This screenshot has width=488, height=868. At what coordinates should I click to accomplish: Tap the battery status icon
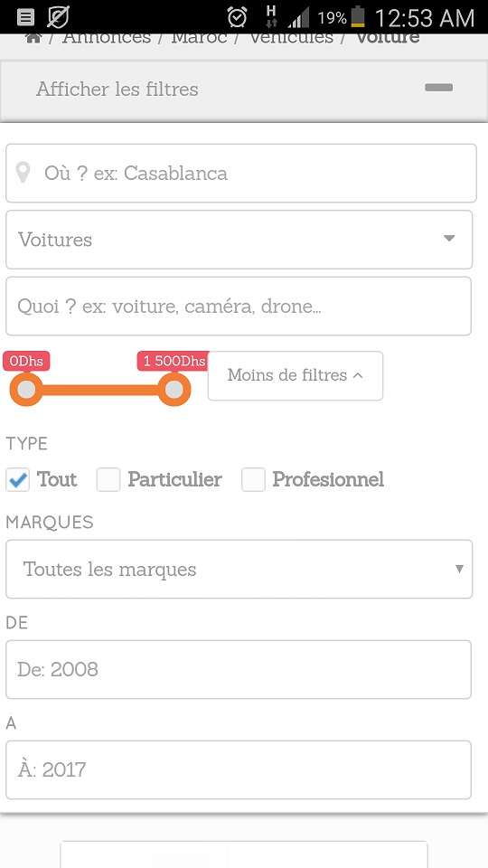tap(358, 16)
